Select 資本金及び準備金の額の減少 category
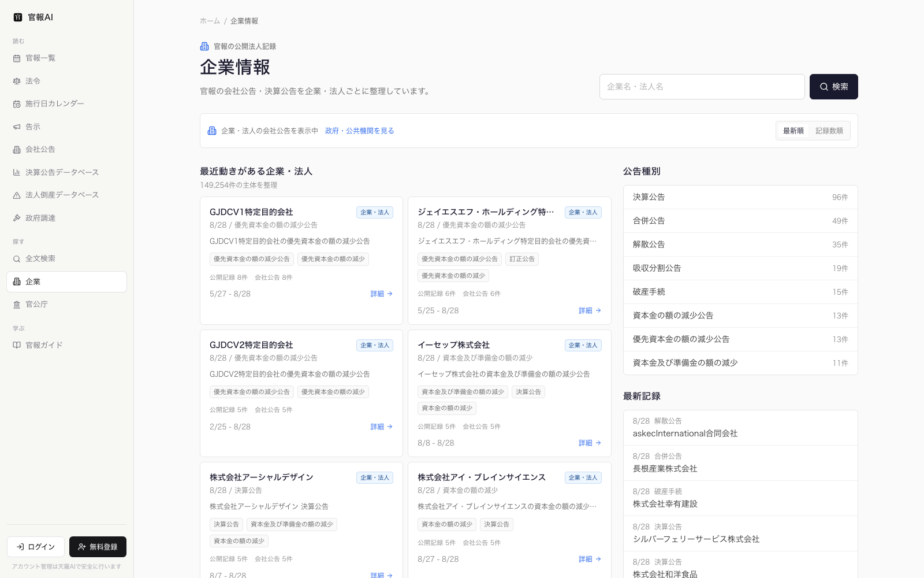This screenshot has width=924, height=578. (740, 363)
